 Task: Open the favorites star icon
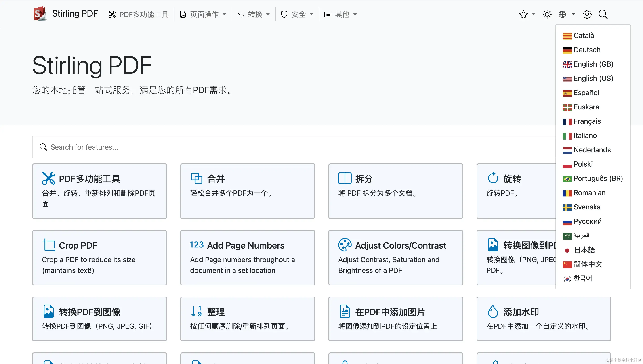point(523,14)
